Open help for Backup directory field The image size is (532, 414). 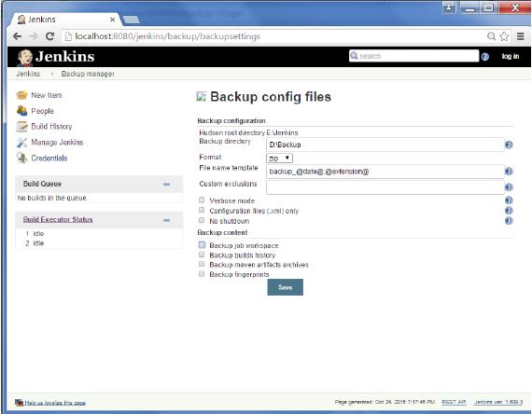pos(509,145)
